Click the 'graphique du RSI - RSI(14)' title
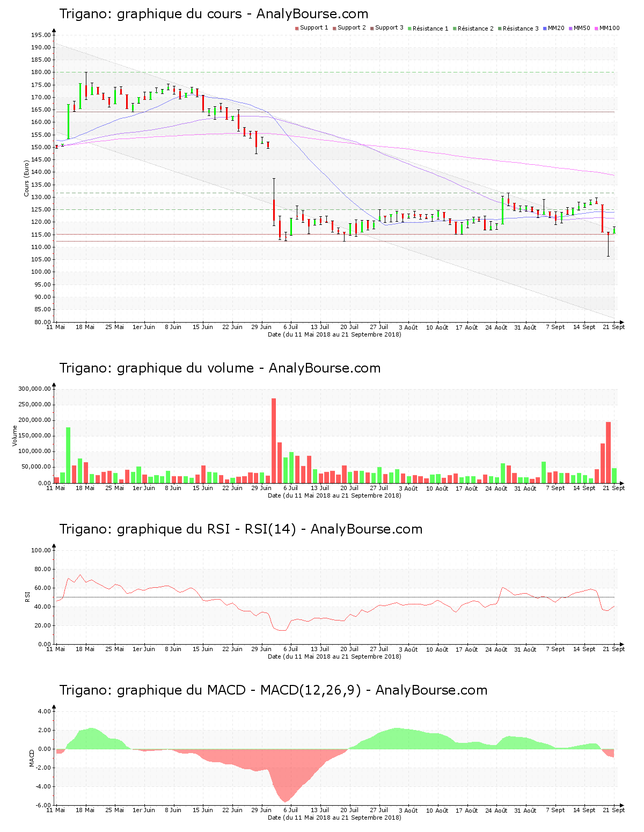Viewport: 644px width, 832px height. (207, 529)
